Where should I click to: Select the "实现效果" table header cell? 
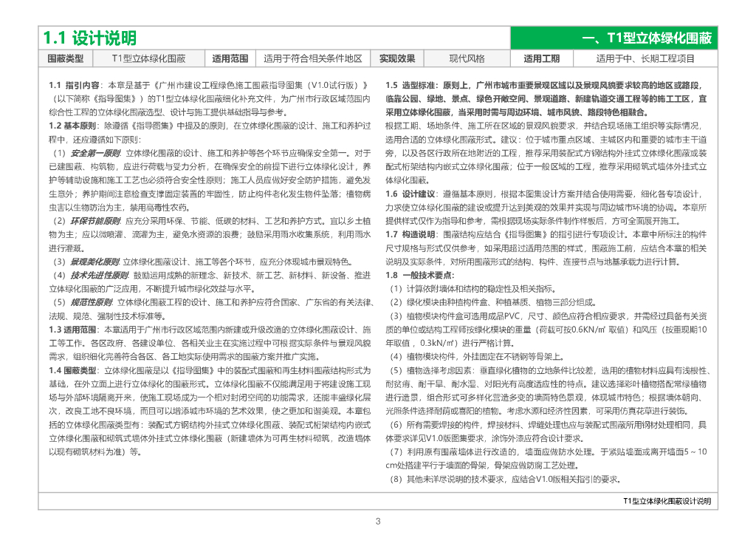click(x=397, y=59)
